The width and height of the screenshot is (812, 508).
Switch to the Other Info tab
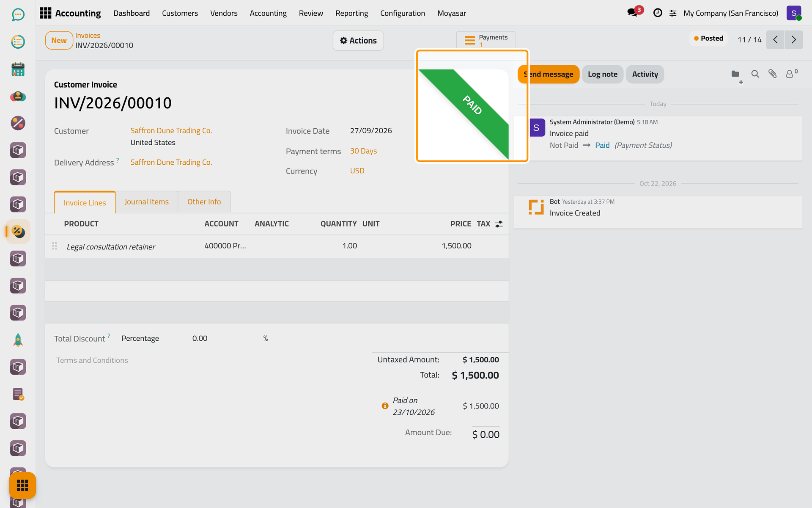point(204,202)
